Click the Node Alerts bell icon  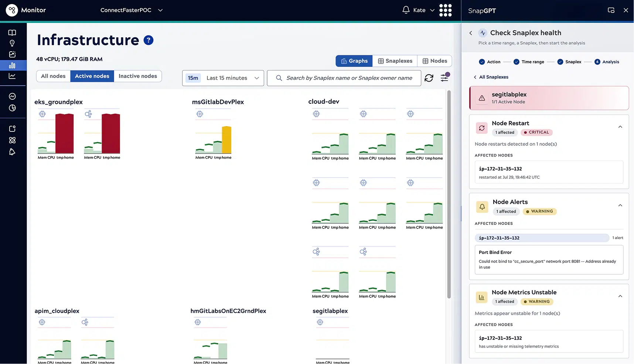click(x=482, y=207)
